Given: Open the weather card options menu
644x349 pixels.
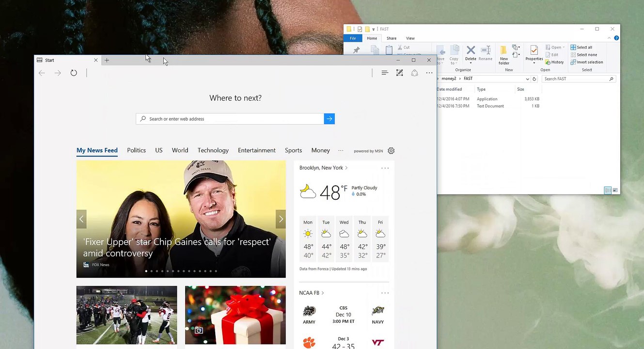Looking at the screenshot, I should coord(385,168).
